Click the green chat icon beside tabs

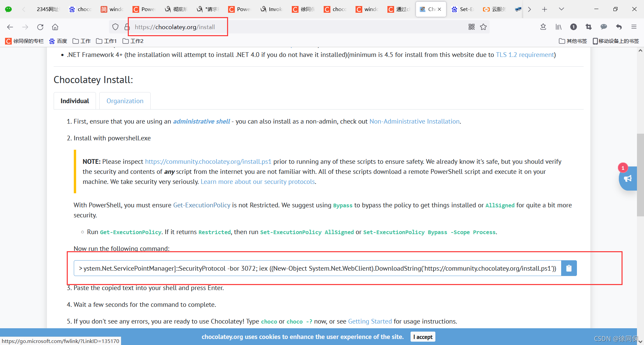(8, 9)
